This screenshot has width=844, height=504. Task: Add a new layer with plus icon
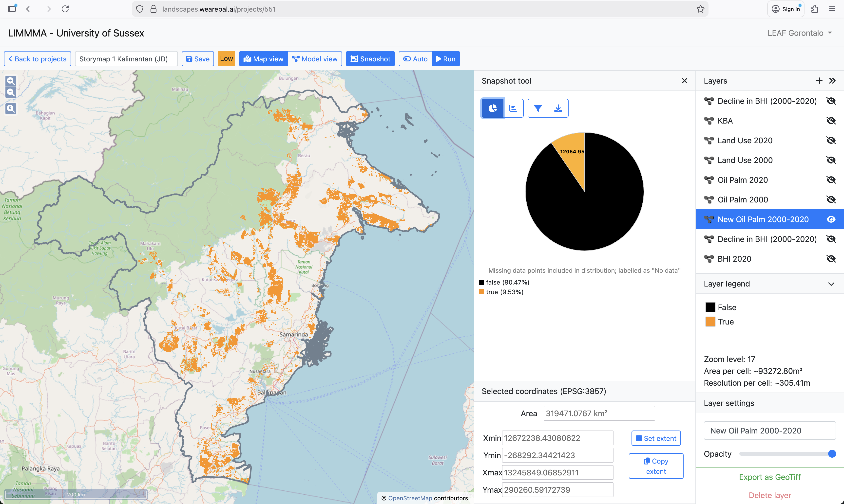tap(819, 81)
